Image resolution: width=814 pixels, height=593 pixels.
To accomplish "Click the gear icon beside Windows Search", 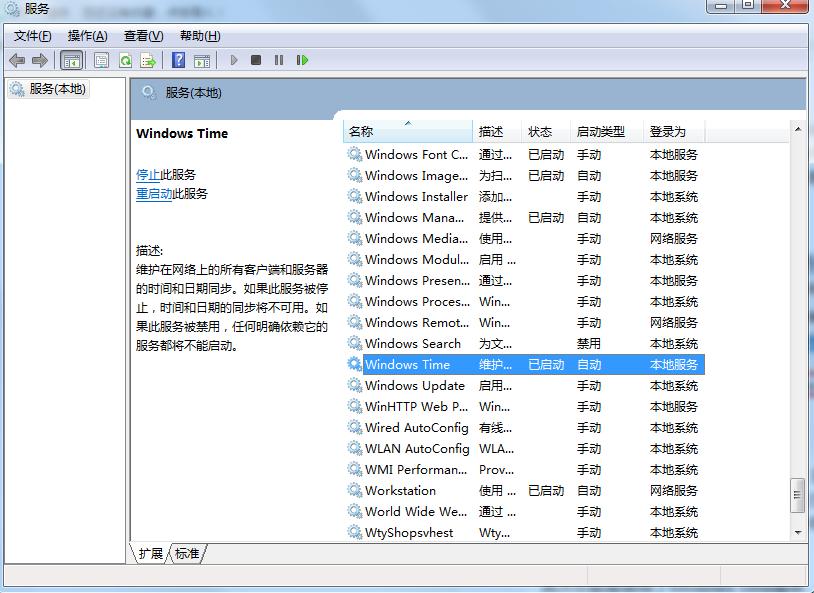I will click(x=355, y=343).
